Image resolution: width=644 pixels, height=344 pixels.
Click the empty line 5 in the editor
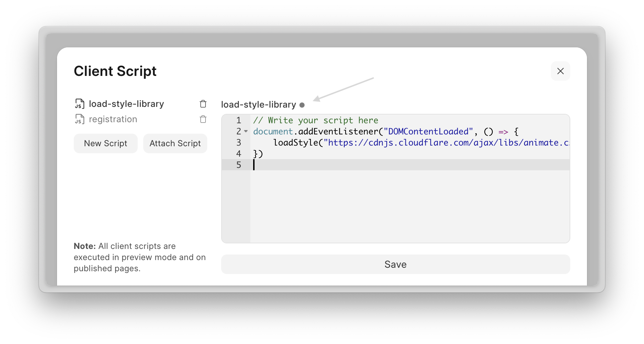[x=383, y=165]
